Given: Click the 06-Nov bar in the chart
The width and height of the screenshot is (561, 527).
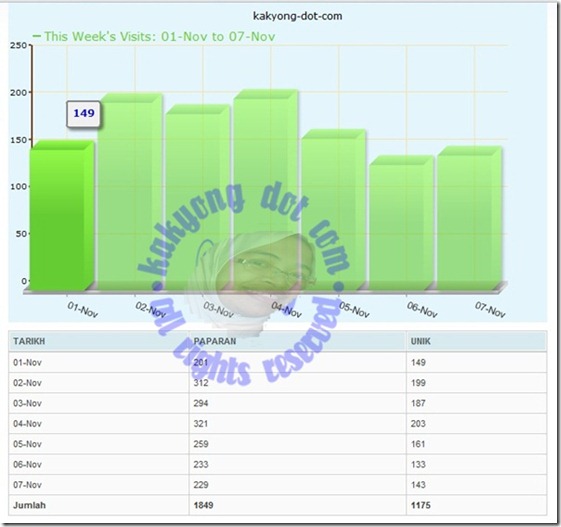Looking at the screenshot, I should pos(401,223).
